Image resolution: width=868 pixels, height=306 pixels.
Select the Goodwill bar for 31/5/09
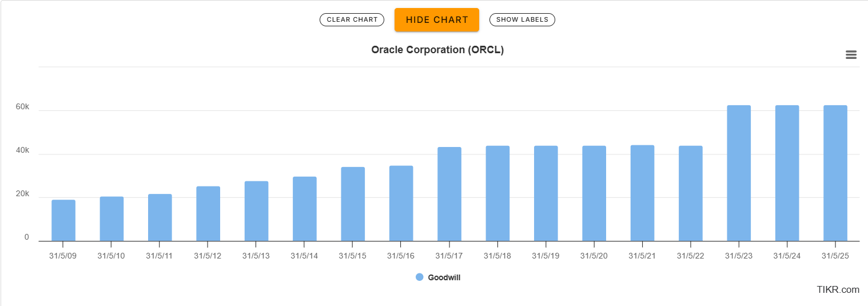coord(63,220)
